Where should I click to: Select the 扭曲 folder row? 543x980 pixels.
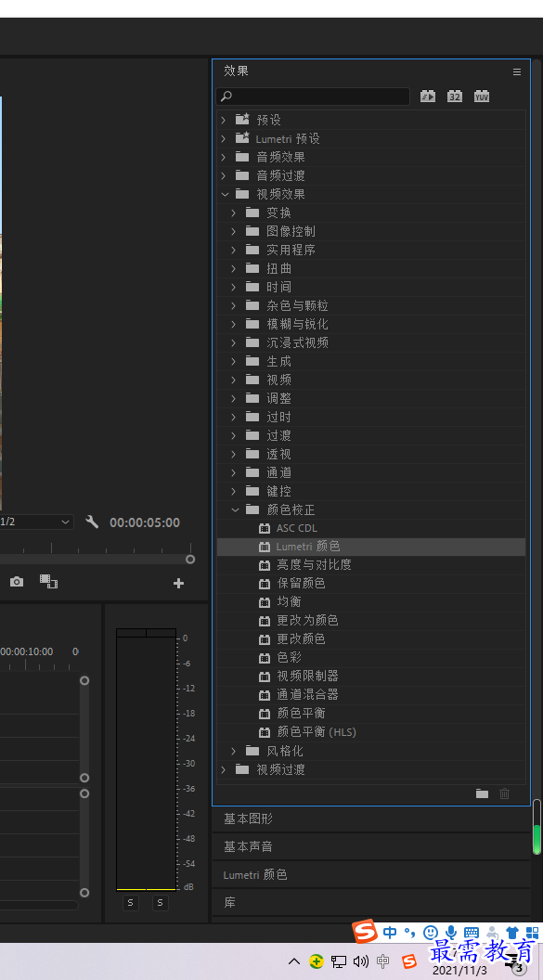[371, 269]
